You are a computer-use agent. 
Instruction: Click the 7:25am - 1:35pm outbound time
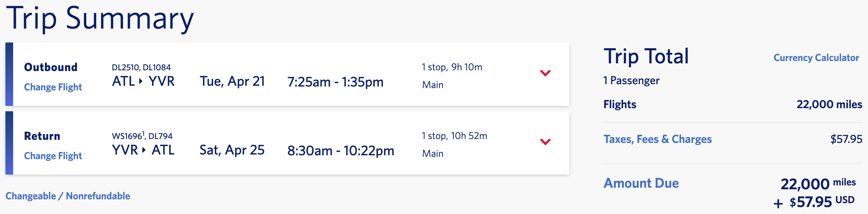point(335,82)
